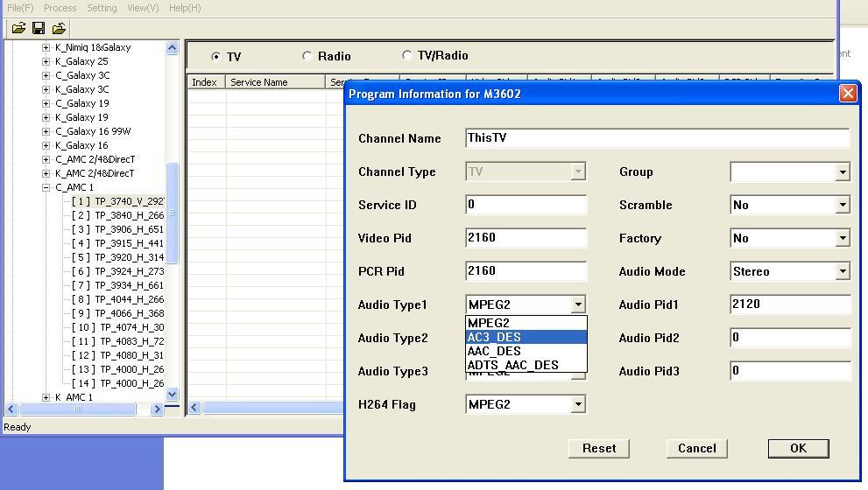Open the File(F) menu

click(20, 8)
